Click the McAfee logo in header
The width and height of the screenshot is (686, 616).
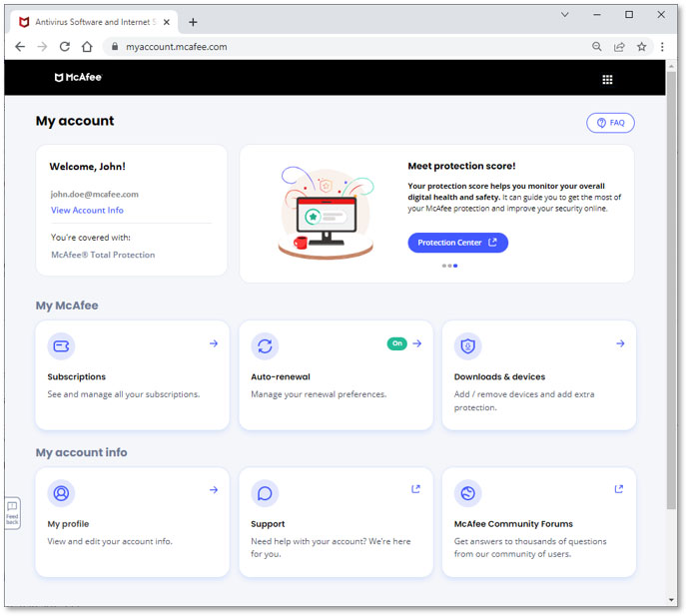pos(78,77)
